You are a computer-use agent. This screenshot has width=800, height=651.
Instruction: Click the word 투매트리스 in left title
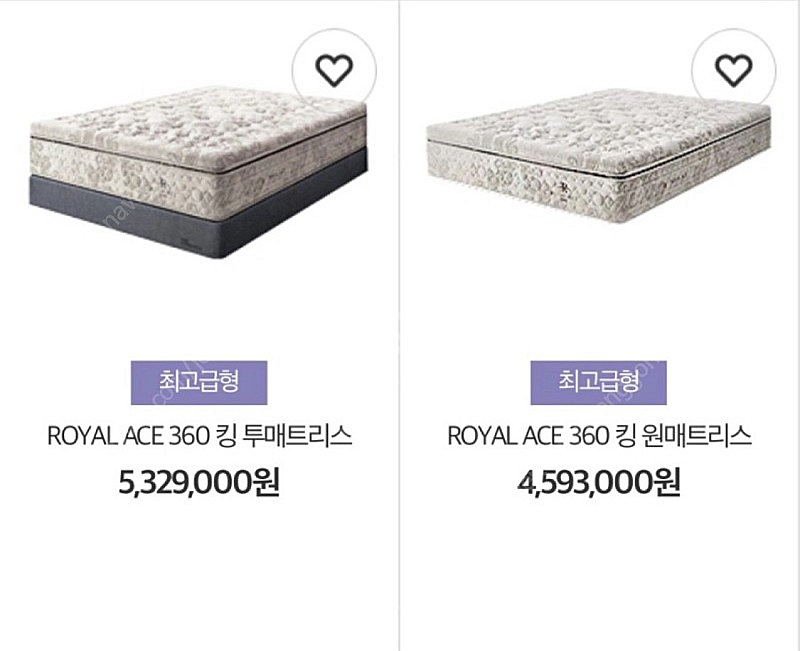[298, 436]
